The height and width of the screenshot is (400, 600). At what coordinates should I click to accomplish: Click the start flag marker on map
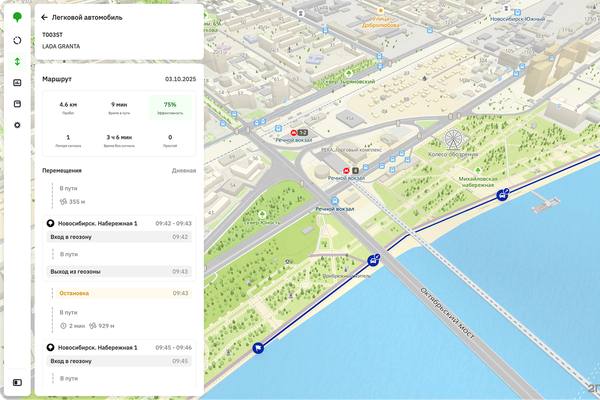[x=258, y=349]
